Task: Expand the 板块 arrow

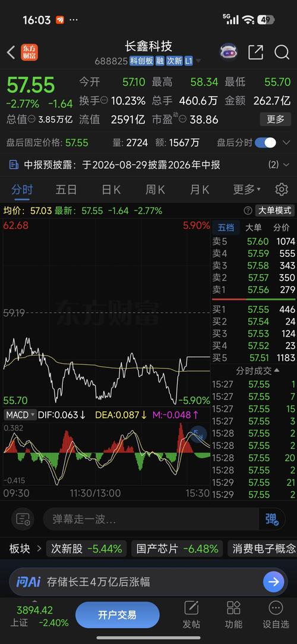Action: [x=39, y=548]
